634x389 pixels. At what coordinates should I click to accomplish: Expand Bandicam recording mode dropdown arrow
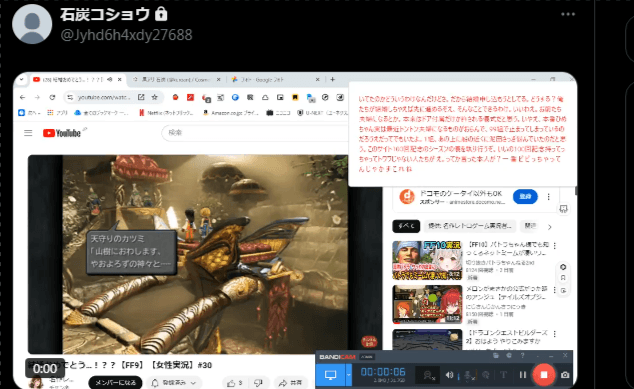(x=349, y=375)
